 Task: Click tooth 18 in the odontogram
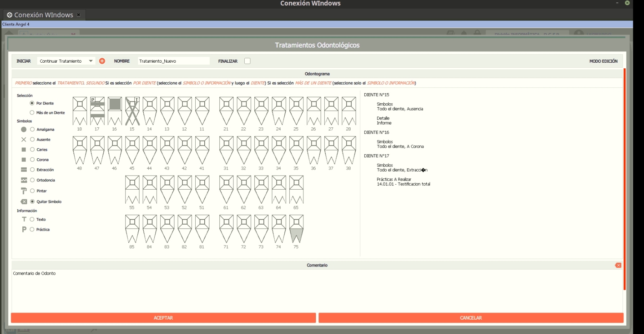80,111
